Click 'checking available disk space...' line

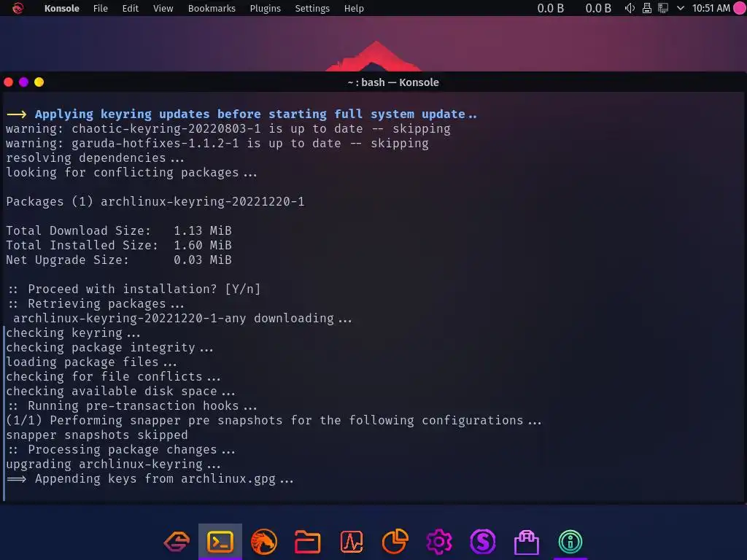(x=120, y=392)
